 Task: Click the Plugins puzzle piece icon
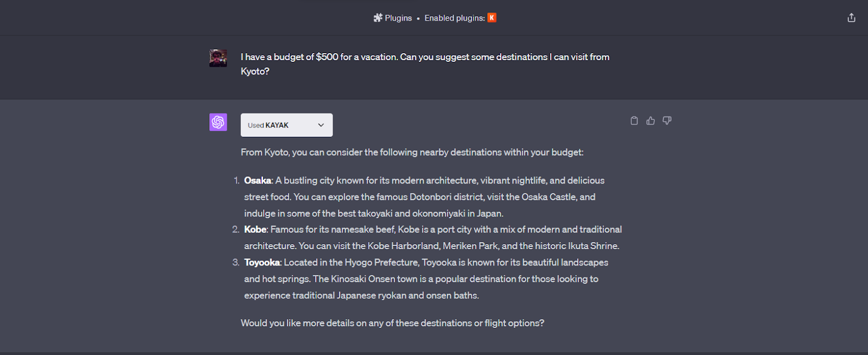tap(378, 18)
